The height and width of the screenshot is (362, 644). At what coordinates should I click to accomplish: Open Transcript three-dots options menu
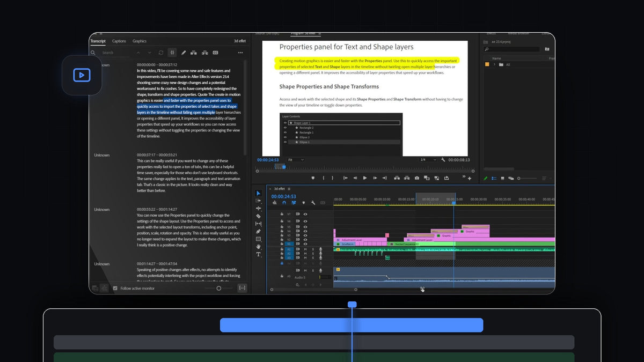(240, 53)
